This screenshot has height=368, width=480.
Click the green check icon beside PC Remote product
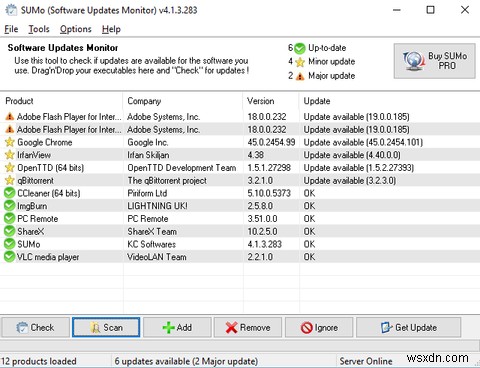(x=9, y=219)
